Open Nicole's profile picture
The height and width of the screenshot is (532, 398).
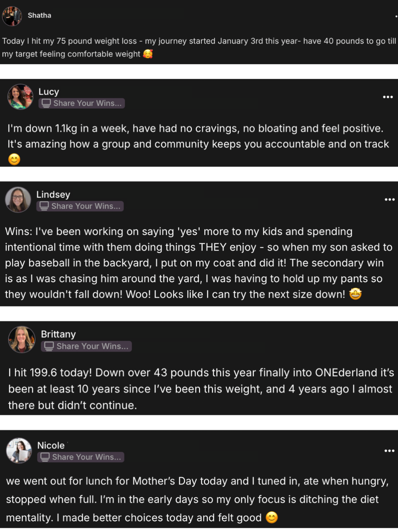pyautogui.click(x=19, y=450)
